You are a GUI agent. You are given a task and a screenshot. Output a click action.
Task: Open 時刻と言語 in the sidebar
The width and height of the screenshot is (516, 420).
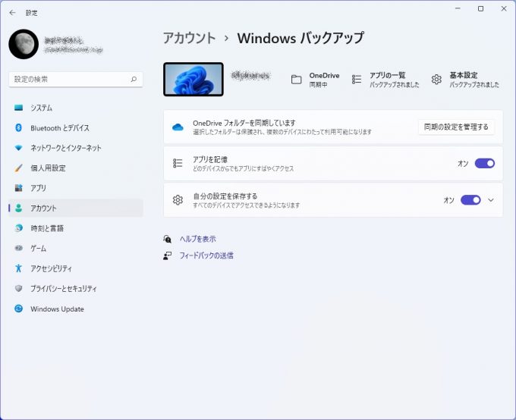(x=76, y=228)
